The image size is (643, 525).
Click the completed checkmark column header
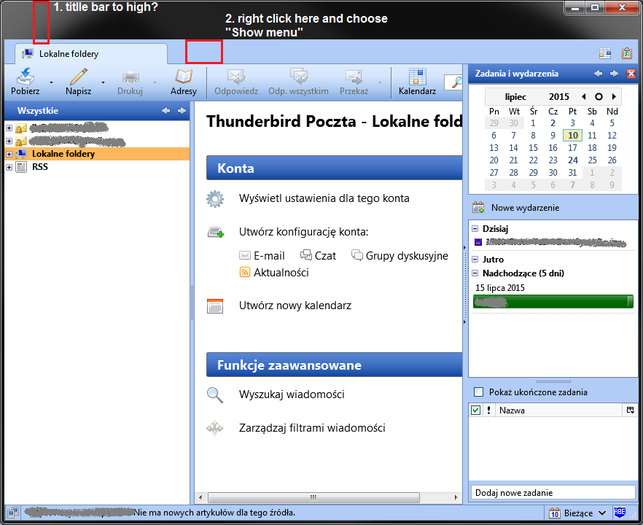click(x=476, y=410)
